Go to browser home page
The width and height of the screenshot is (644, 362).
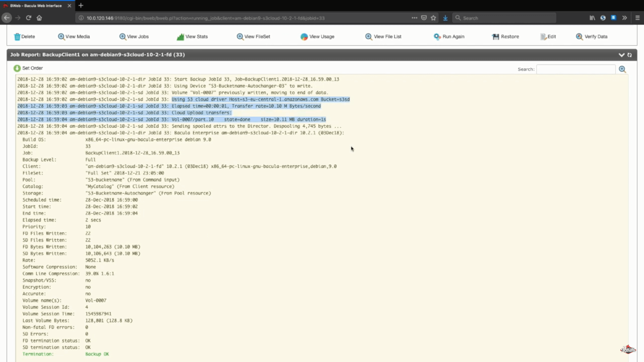[39, 18]
